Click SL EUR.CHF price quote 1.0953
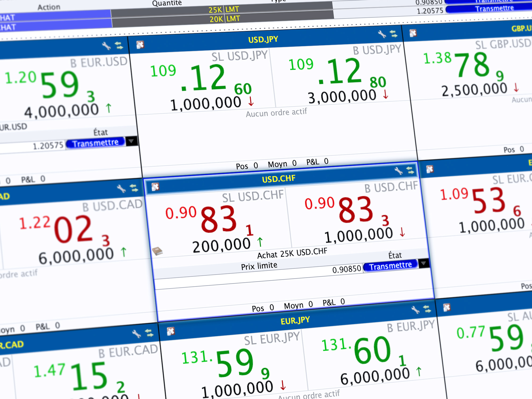The width and height of the screenshot is (532, 399). click(481, 201)
